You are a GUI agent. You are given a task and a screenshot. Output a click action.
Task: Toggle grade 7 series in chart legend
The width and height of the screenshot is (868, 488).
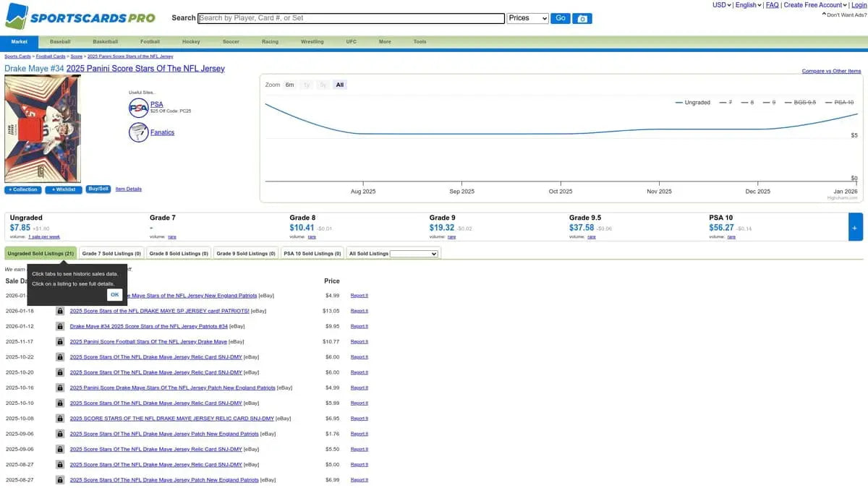[x=726, y=103]
